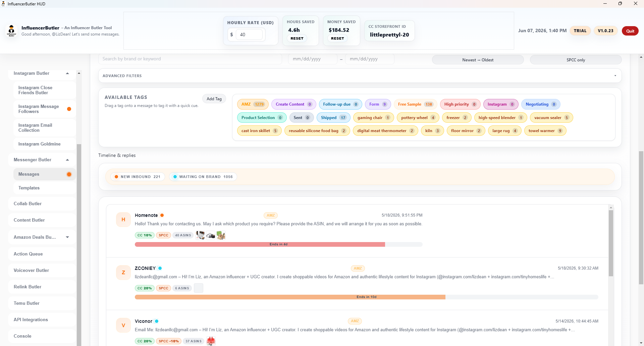Toggle the High priority tag

460,104
